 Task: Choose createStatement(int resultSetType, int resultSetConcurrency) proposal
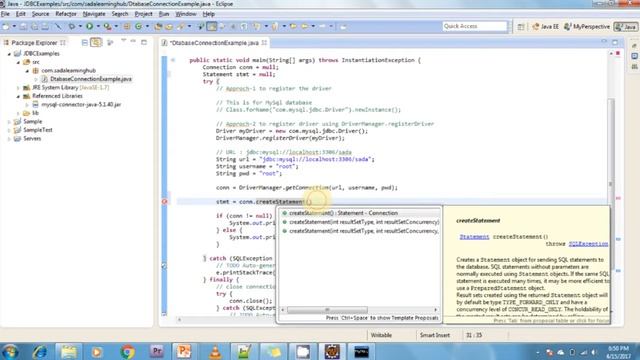point(359,222)
